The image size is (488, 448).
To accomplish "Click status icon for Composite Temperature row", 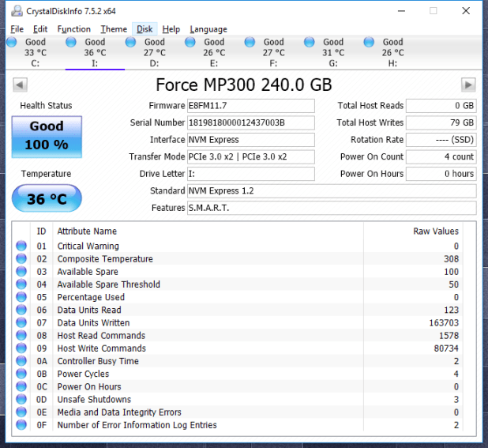I will click(x=21, y=258).
